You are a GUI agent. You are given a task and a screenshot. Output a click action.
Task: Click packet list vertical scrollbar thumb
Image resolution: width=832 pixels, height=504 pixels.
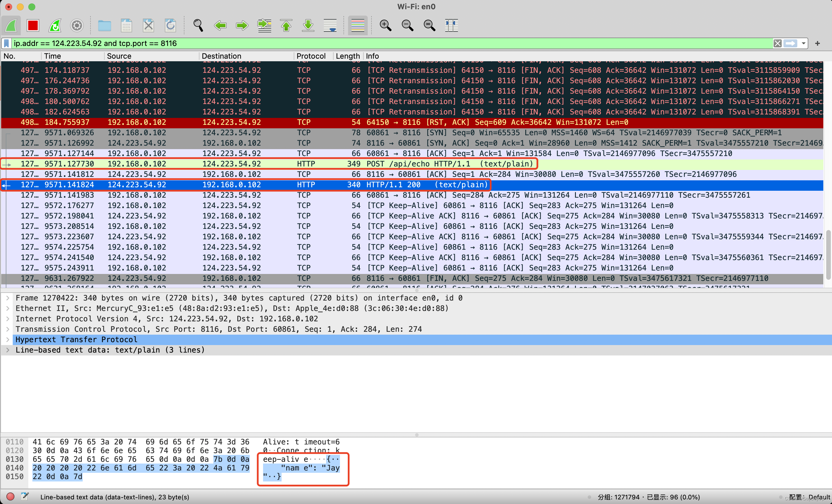tap(828, 255)
